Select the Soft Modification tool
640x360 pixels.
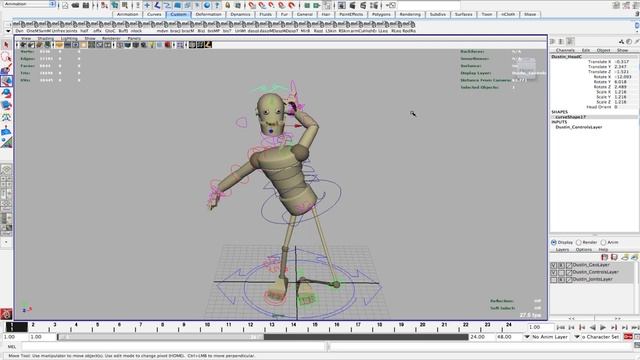point(6,131)
